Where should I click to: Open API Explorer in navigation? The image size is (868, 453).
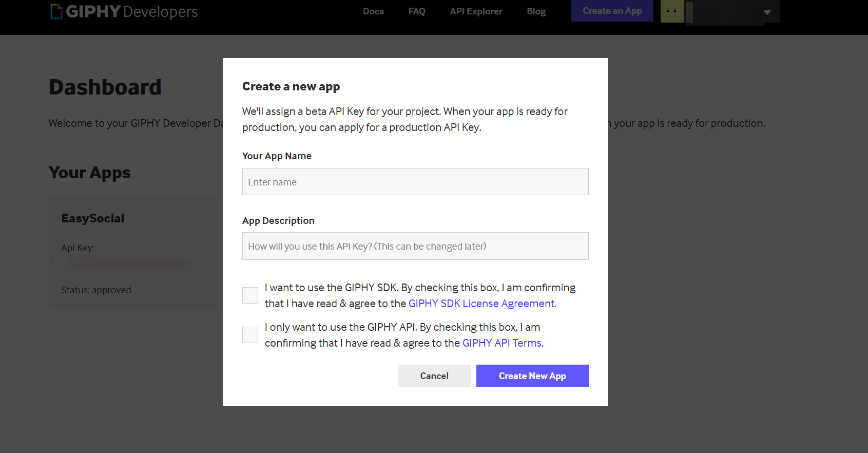(476, 11)
